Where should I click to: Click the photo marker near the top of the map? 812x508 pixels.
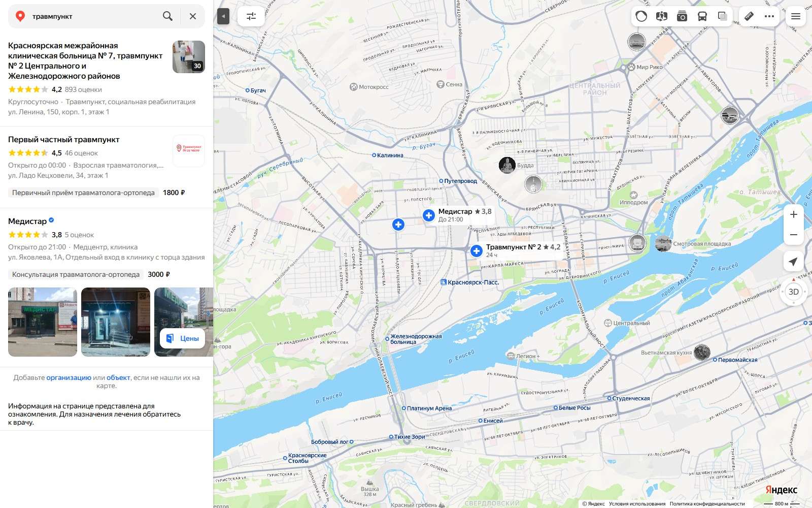coord(636,42)
